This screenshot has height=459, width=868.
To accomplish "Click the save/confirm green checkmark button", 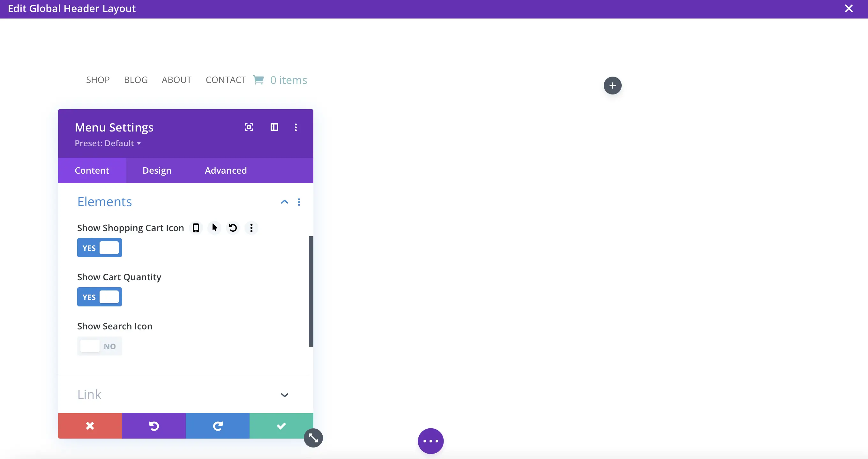I will 281,426.
